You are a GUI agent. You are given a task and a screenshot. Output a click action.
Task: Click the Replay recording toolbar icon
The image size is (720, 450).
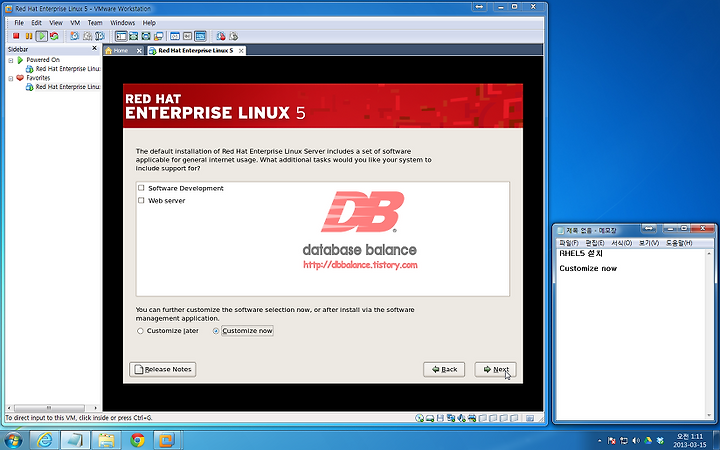click(233, 36)
